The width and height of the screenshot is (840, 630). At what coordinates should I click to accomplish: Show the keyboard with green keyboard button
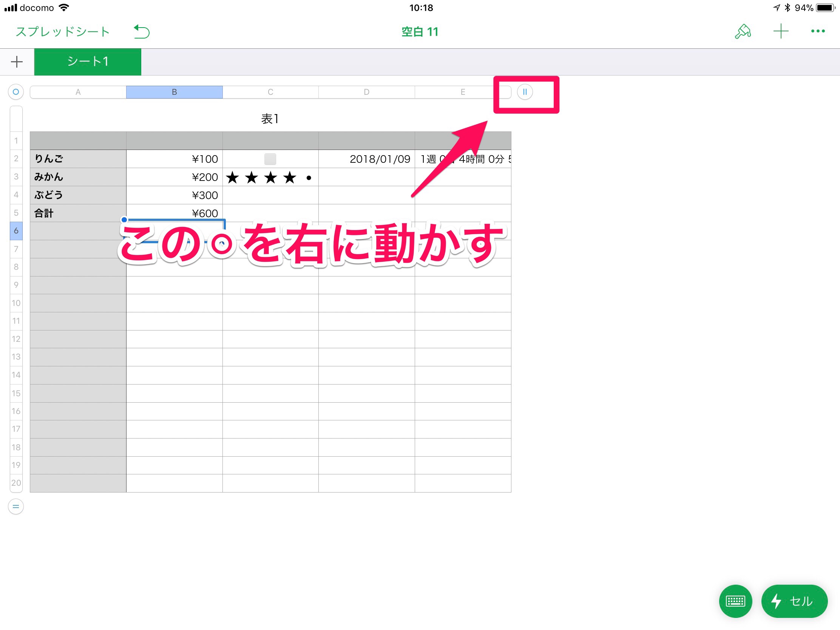coord(736,601)
